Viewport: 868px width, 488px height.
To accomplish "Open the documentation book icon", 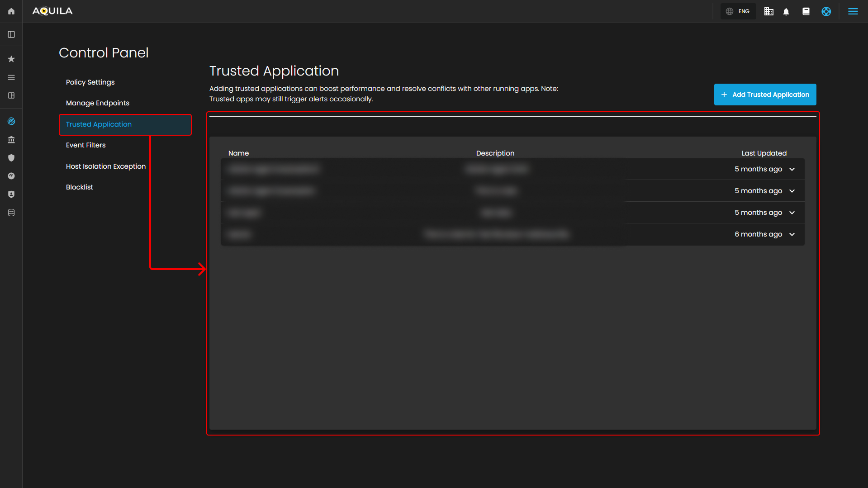I will 806,12.
